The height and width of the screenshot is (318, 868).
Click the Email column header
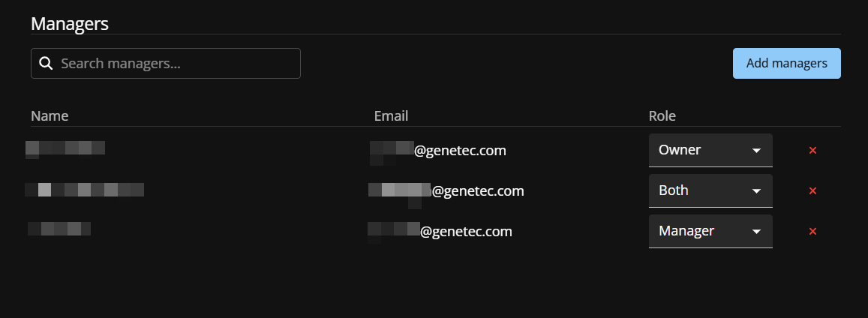click(x=391, y=116)
